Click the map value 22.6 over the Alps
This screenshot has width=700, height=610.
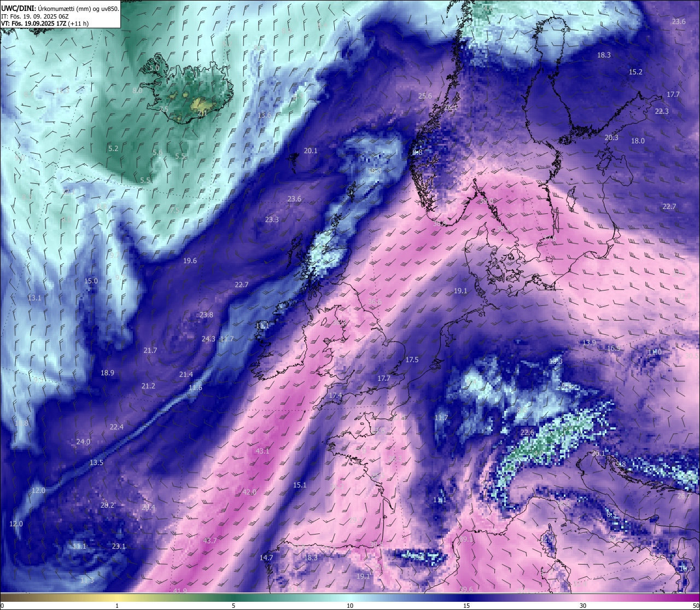coord(527,433)
